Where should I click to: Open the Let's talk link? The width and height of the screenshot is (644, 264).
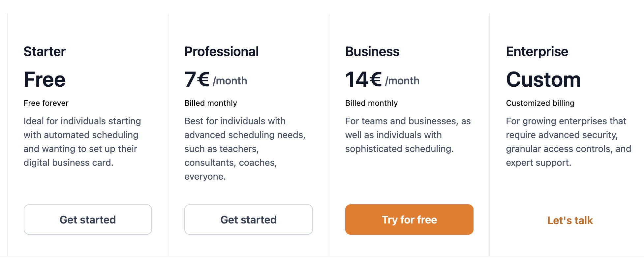[x=570, y=220]
